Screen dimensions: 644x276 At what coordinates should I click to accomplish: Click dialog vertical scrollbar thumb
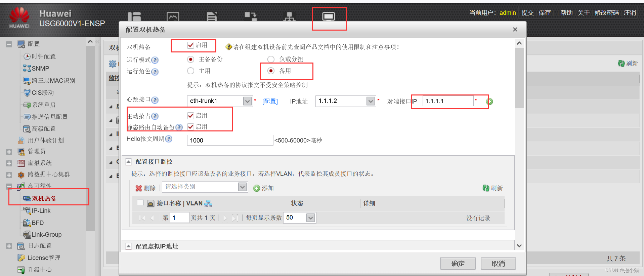pos(519,78)
